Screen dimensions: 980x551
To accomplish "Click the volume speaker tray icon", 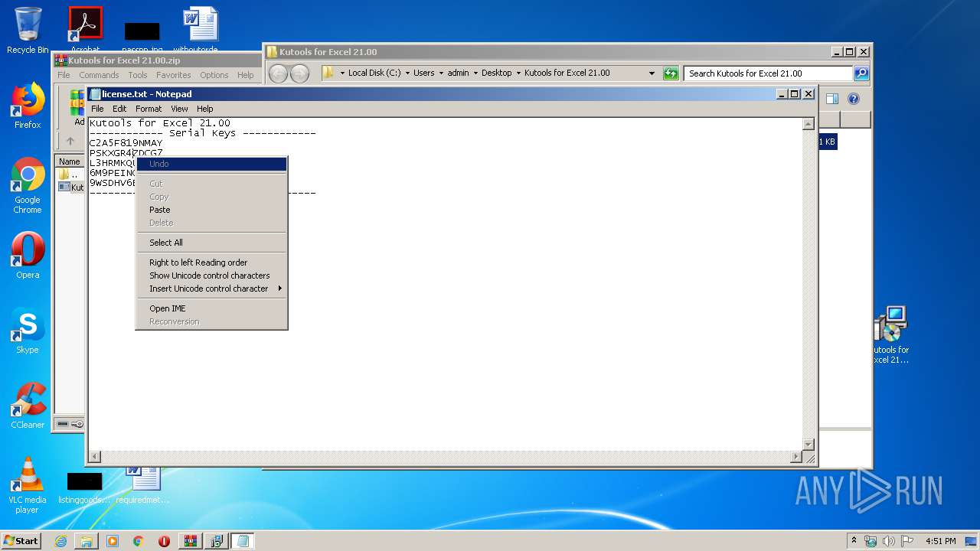I will (888, 541).
